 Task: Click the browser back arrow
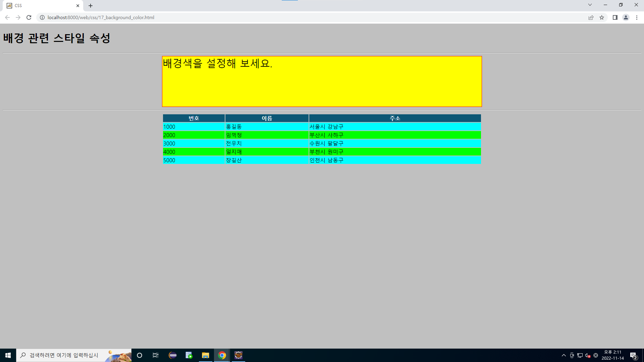pos(7,17)
